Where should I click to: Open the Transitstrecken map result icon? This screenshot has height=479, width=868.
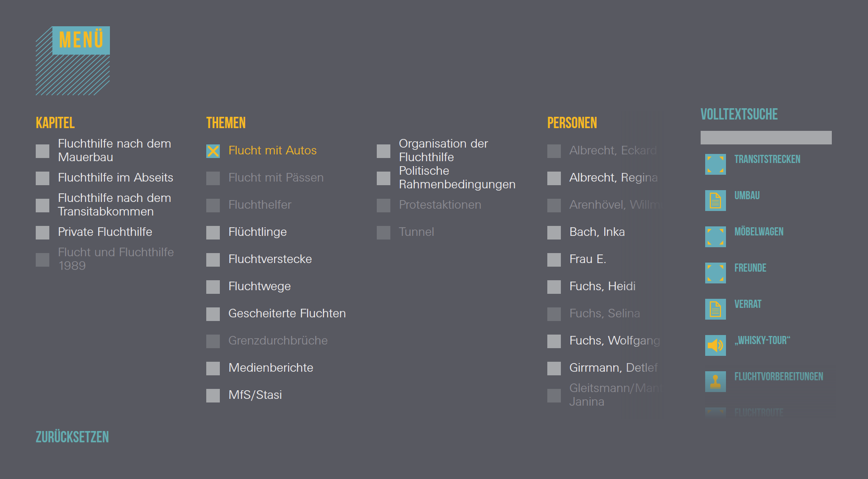pos(715,164)
